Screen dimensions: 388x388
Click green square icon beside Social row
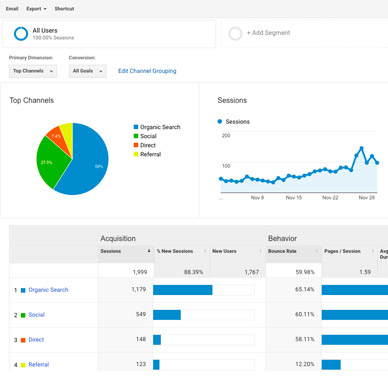click(23, 315)
